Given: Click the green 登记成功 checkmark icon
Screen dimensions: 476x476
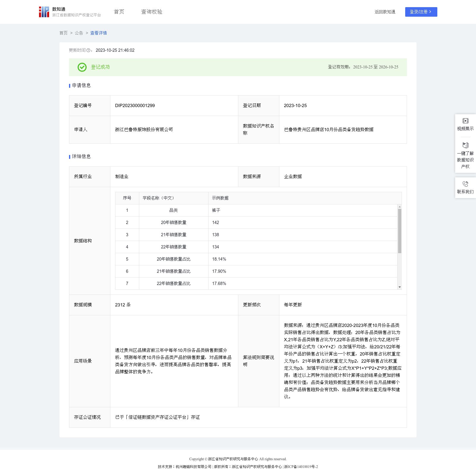Looking at the screenshot, I should tap(82, 67).
